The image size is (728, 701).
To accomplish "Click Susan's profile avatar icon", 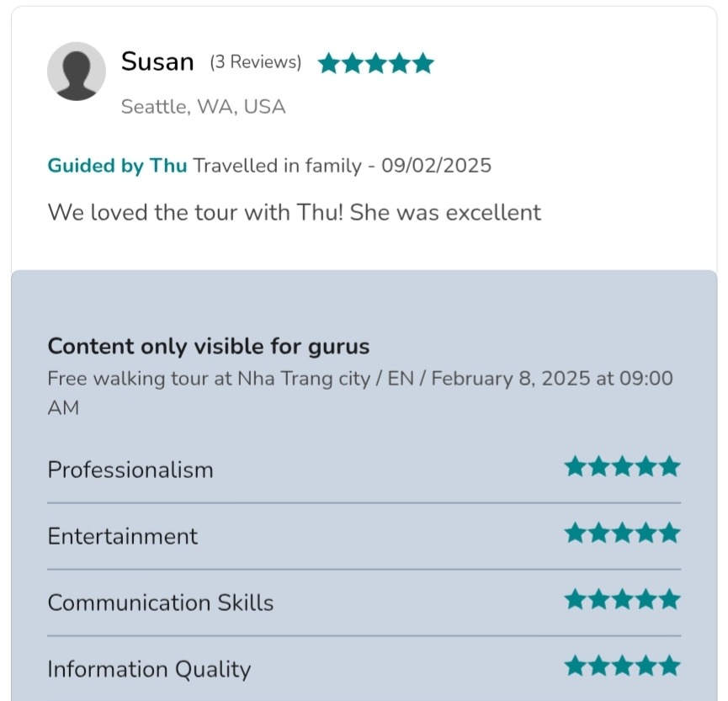I will pos(77,72).
